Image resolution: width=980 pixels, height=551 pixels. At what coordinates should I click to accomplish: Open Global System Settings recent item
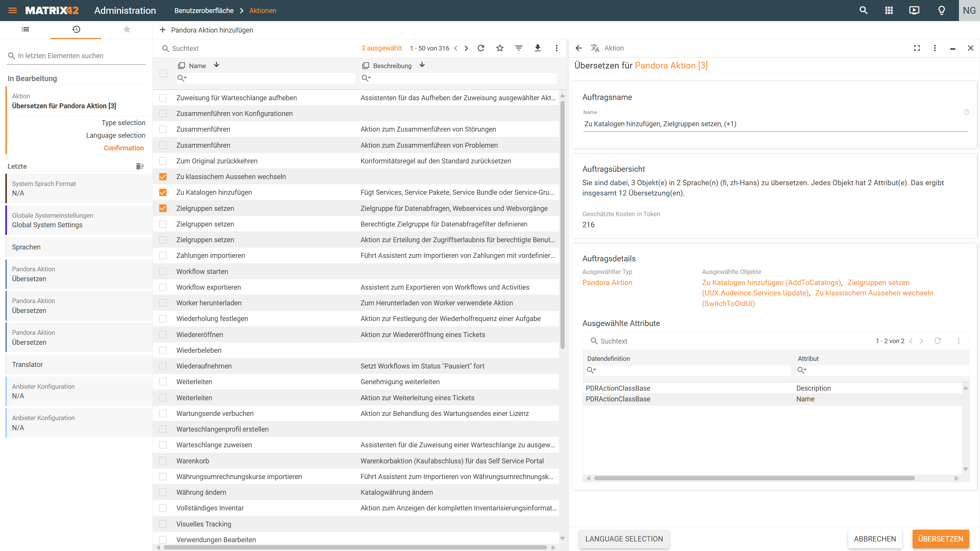(x=78, y=220)
